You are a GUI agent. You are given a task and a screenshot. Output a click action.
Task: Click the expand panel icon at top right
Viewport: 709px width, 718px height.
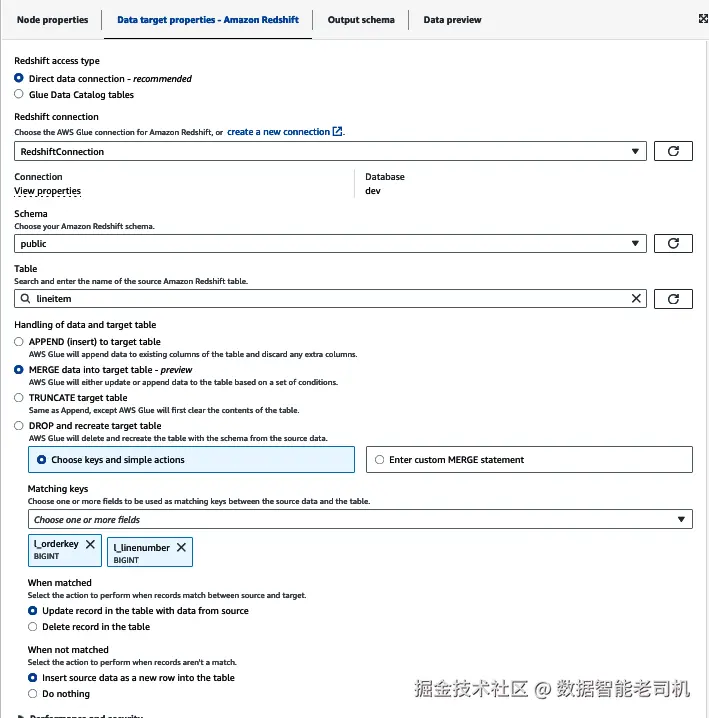tap(702, 19)
